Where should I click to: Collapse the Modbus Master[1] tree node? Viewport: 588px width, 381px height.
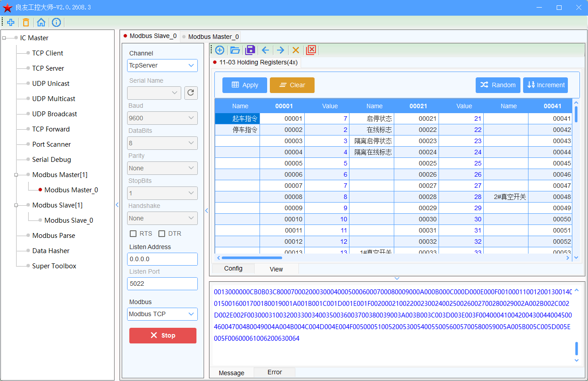[16, 175]
